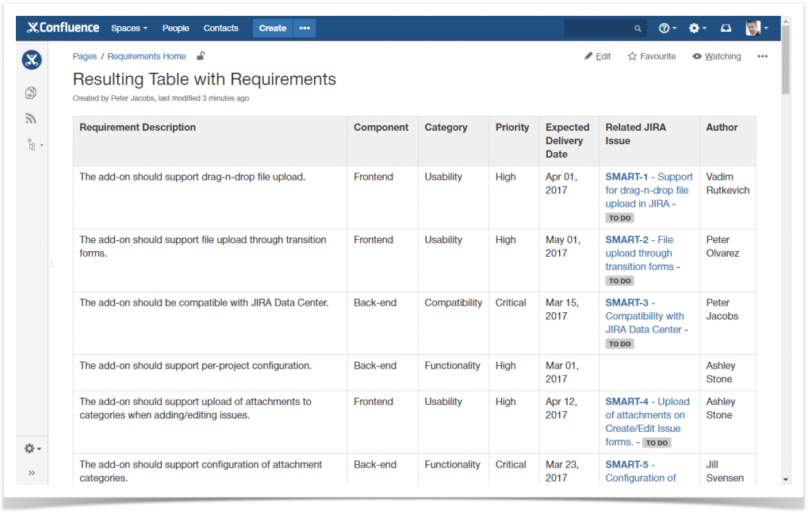Click the search magnifier icon
812x515 pixels.
638,28
